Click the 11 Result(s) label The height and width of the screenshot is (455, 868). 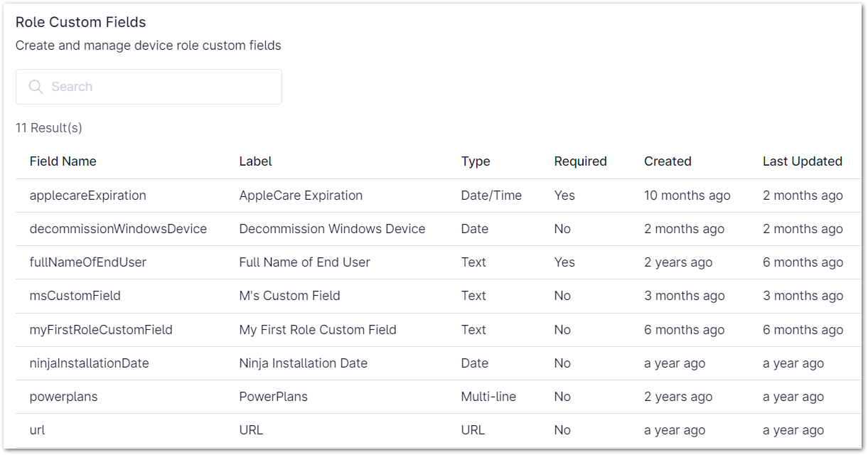pos(48,128)
